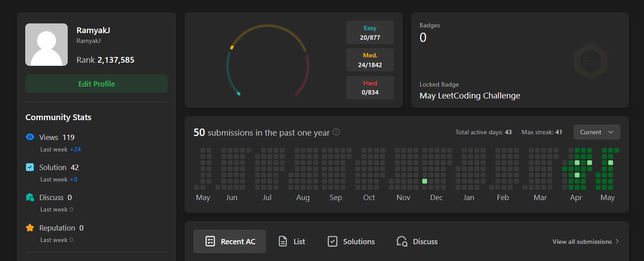Image resolution: width=644 pixels, height=261 pixels.
Task: Click the Solution checkmark icon
Action: pyautogui.click(x=30, y=168)
